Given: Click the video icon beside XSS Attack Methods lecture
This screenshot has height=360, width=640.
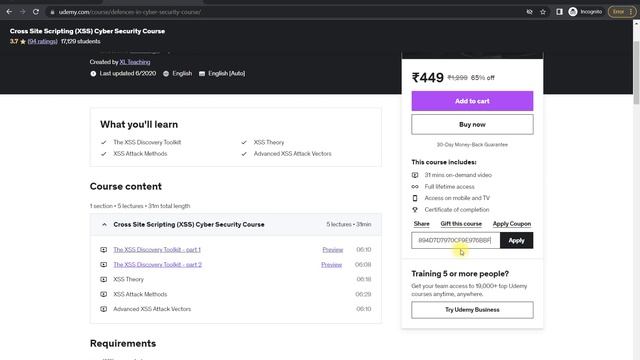Looking at the screenshot, I should point(104,294).
